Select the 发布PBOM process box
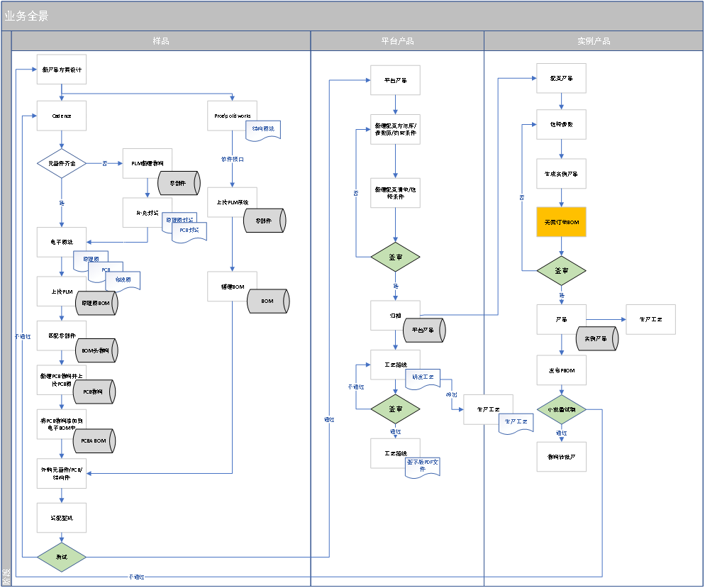 [562, 370]
